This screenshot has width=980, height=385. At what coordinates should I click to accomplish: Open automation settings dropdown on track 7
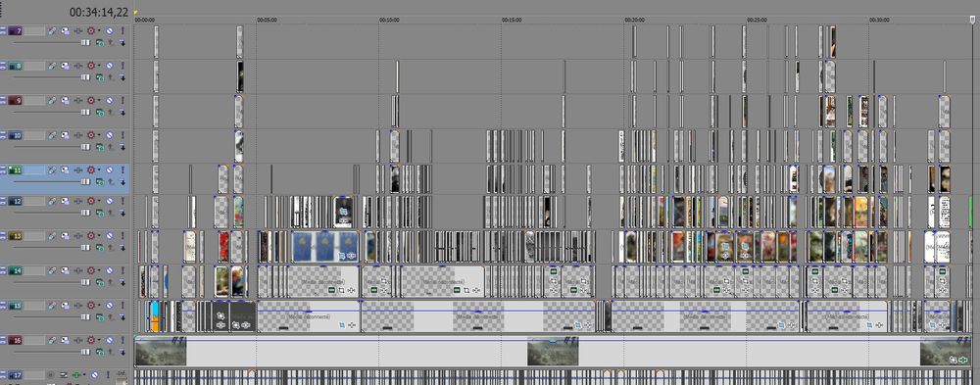pos(99,30)
